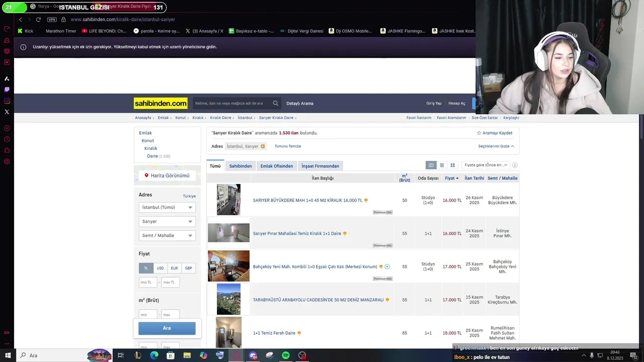
Task: Open the Instagram icon in Opera sidebar
Action: click(x=7, y=101)
